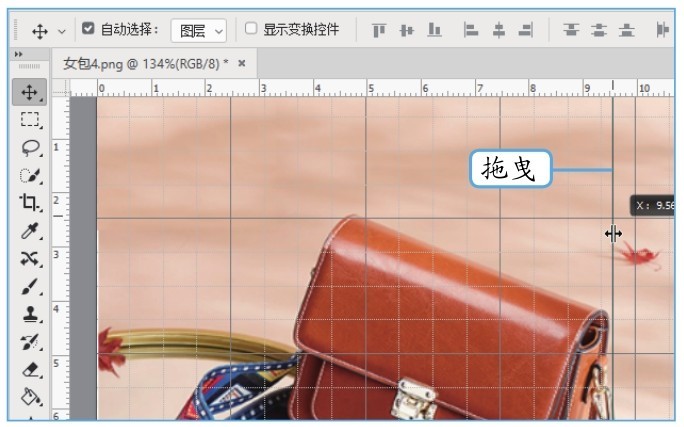
Task: Expand the toolbox with the double-arrow
Action: [x=18, y=53]
